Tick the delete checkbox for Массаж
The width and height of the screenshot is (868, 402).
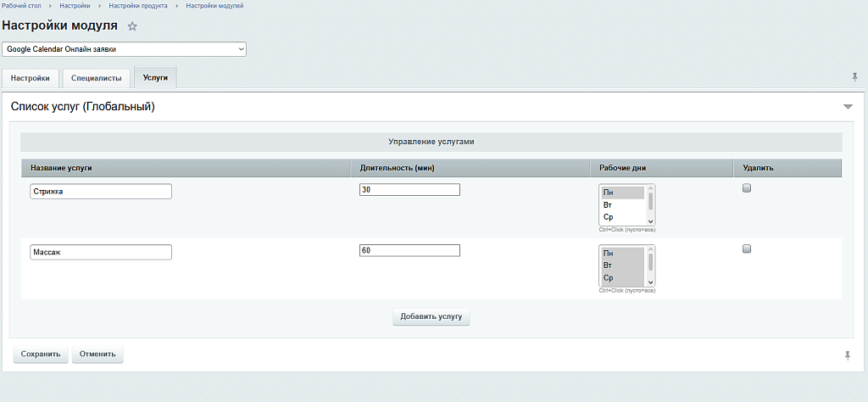pyautogui.click(x=747, y=249)
